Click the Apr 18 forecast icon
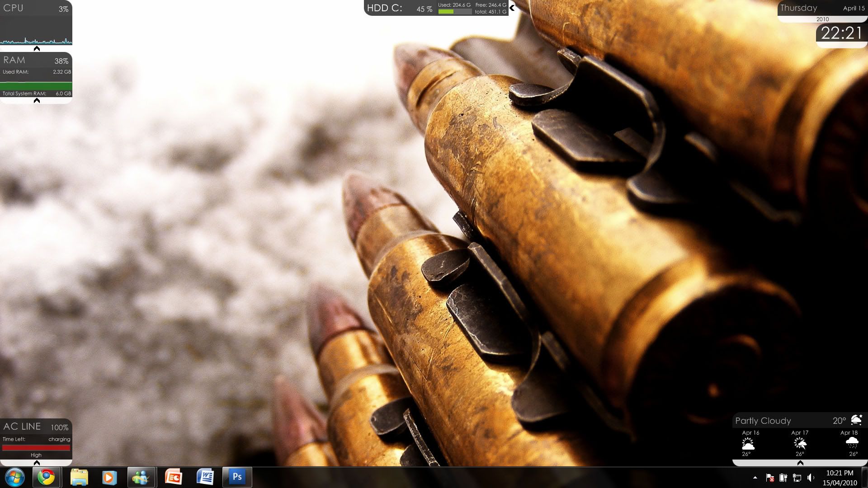Screen dimensions: 868x488 tap(852, 443)
